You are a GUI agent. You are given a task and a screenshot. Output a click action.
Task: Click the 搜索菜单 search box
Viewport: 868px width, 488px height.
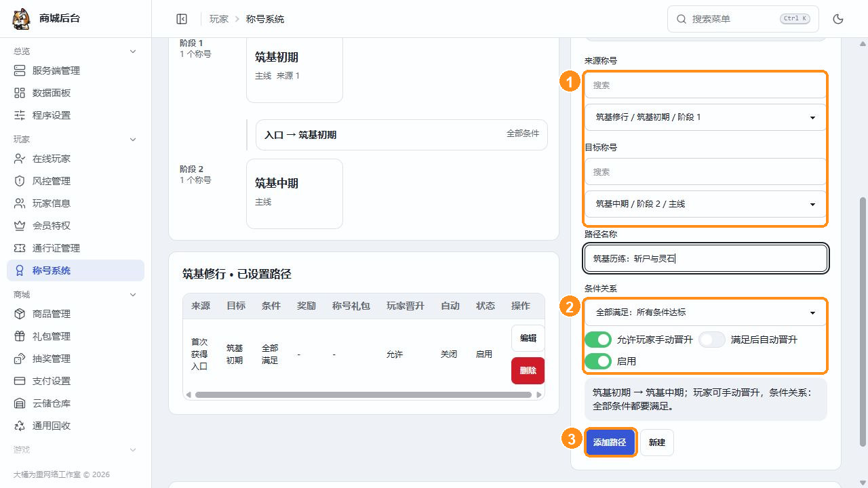coord(743,19)
